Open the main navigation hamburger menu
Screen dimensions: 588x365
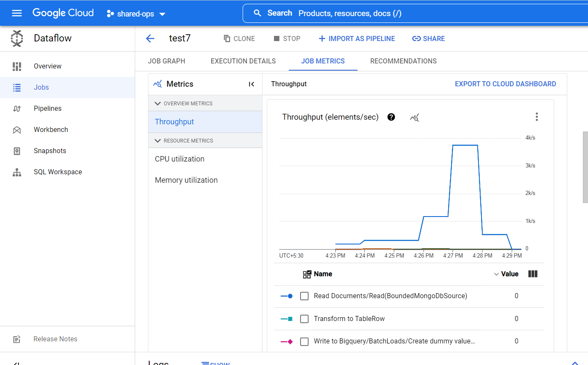point(17,13)
